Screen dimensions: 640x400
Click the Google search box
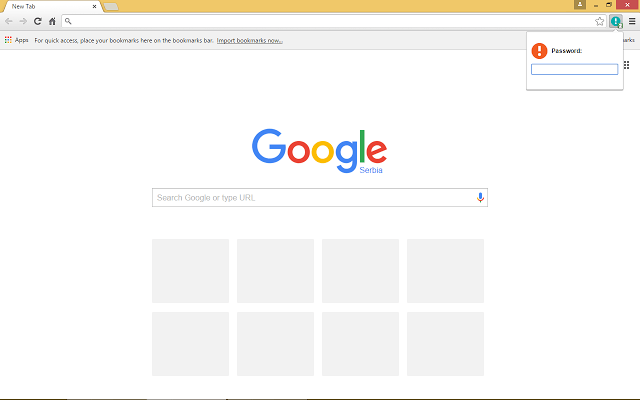pyautogui.click(x=312, y=198)
